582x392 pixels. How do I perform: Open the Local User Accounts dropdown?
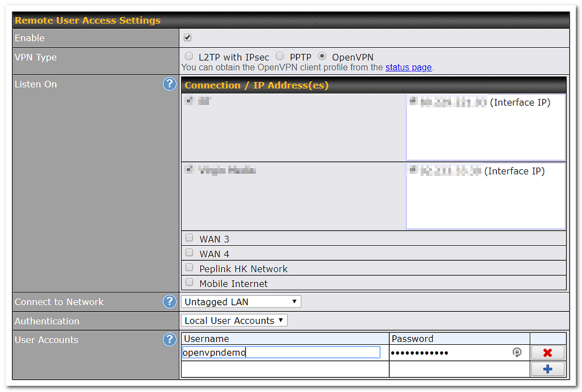pos(234,320)
